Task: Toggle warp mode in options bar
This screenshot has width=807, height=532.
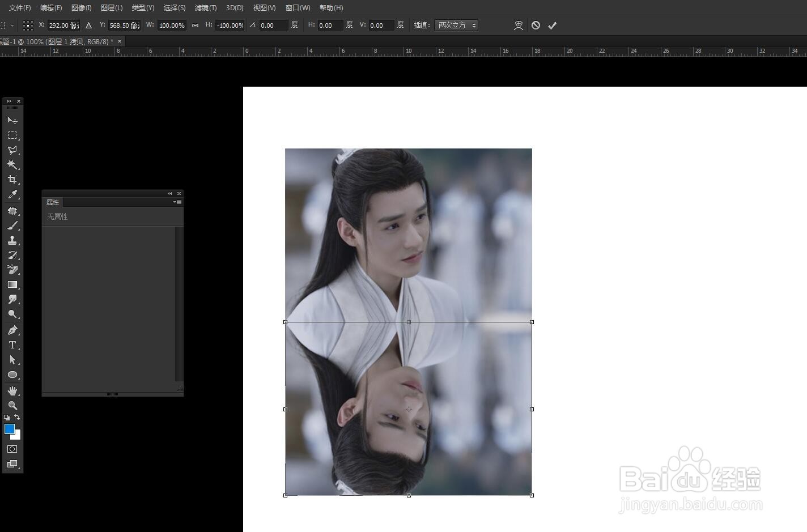Action: click(x=518, y=25)
